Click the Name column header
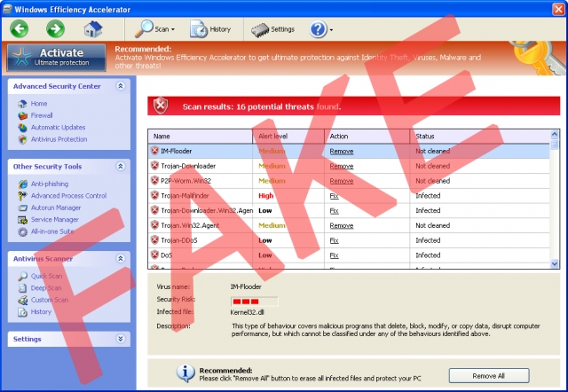The image size is (568, 392). tap(200, 137)
